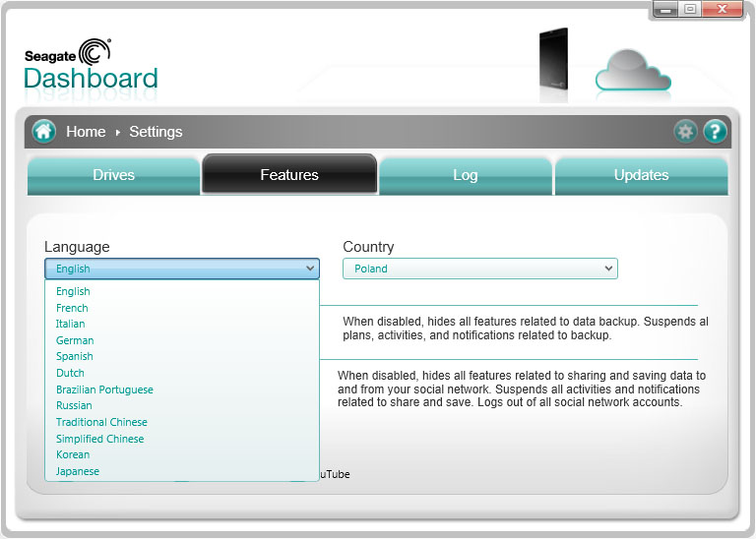
Task: Pick Simplified Chinese language option
Action: point(182,439)
